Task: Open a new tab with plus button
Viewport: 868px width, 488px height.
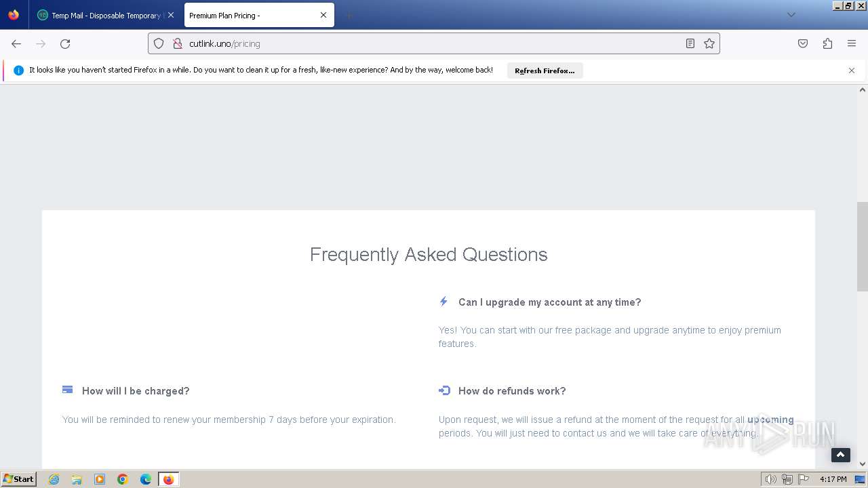Action: tap(349, 15)
